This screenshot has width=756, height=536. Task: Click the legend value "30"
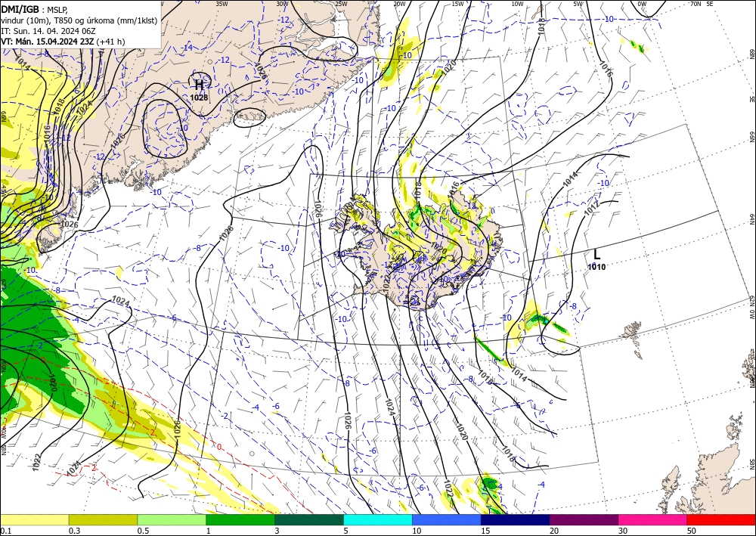click(624, 531)
